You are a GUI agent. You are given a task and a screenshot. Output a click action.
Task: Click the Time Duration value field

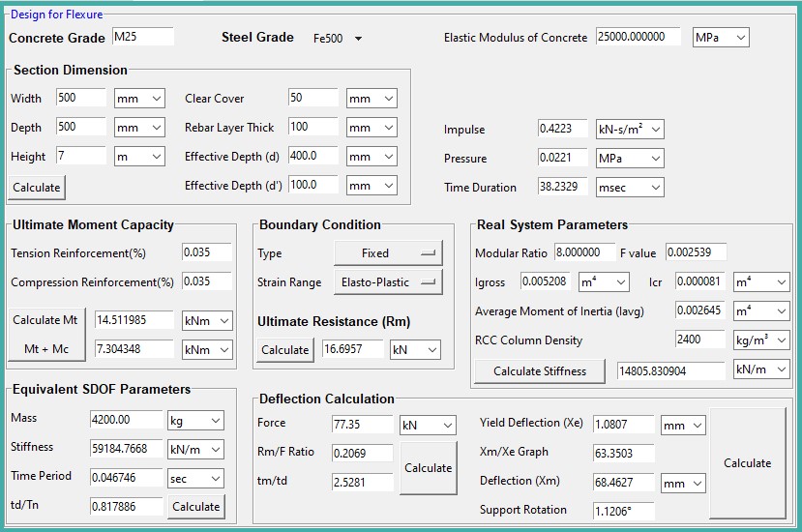pos(563,186)
